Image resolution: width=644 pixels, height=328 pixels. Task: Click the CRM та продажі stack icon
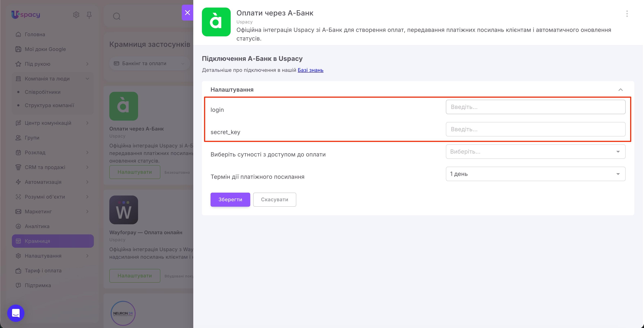[18, 167]
